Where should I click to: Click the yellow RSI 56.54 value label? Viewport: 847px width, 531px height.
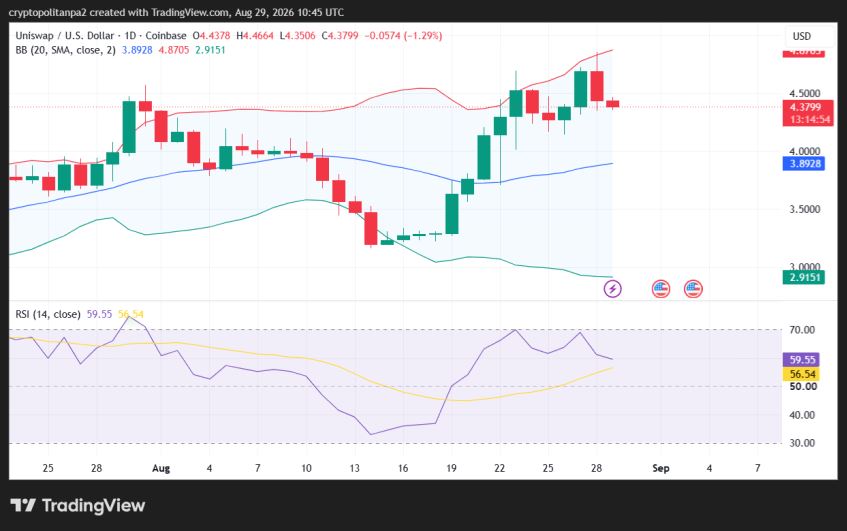[x=801, y=374]
